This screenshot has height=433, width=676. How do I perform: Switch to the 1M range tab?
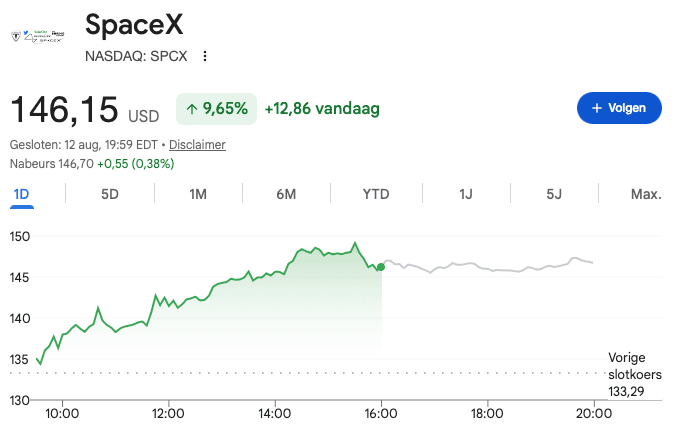(198, 194)
